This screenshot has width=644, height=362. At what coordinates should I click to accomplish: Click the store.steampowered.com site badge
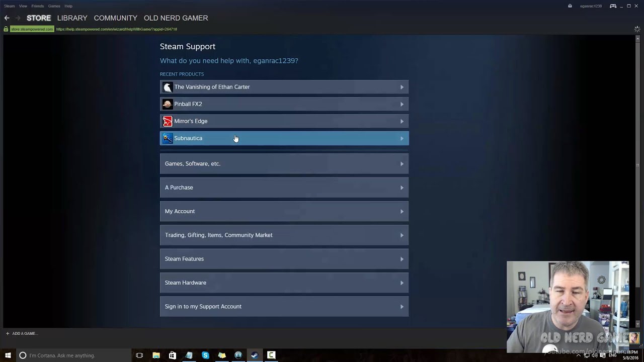pos(32,29)
